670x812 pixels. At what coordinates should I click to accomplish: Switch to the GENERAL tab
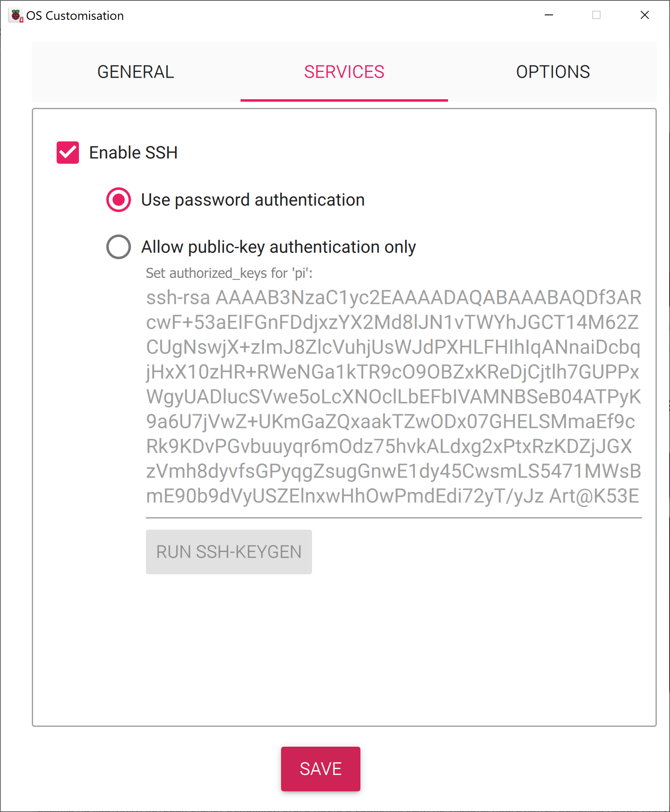[136, 72]
